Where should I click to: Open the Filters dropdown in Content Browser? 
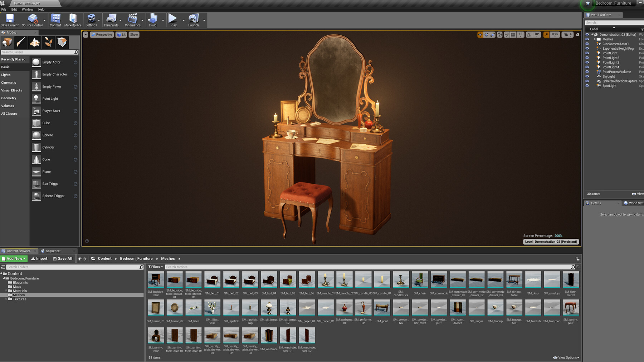[x=155, y=267]
